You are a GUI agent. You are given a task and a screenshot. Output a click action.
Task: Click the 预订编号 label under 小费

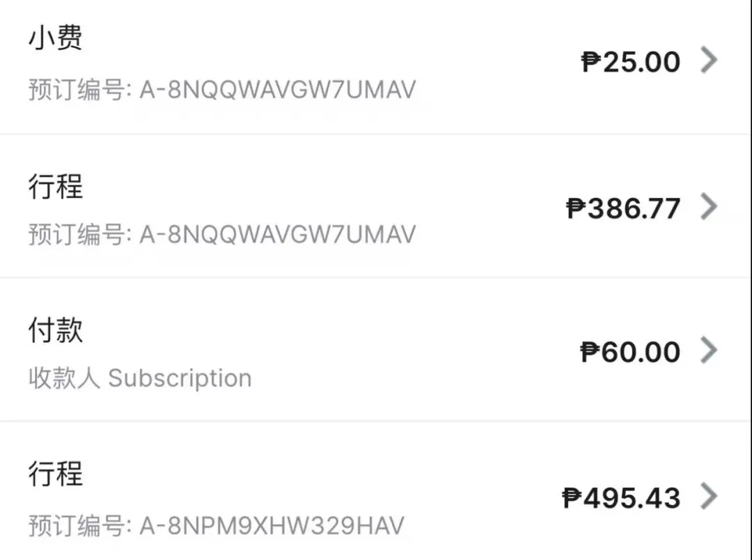[78, 90]
